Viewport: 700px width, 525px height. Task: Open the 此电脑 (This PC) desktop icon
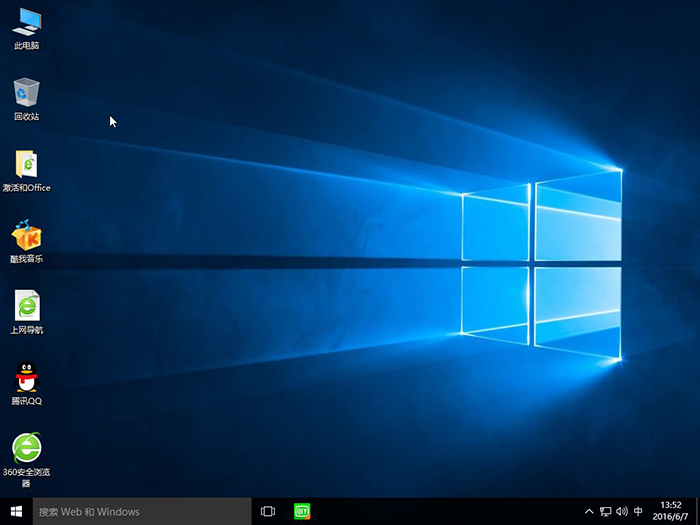click(x=27, y=22)
